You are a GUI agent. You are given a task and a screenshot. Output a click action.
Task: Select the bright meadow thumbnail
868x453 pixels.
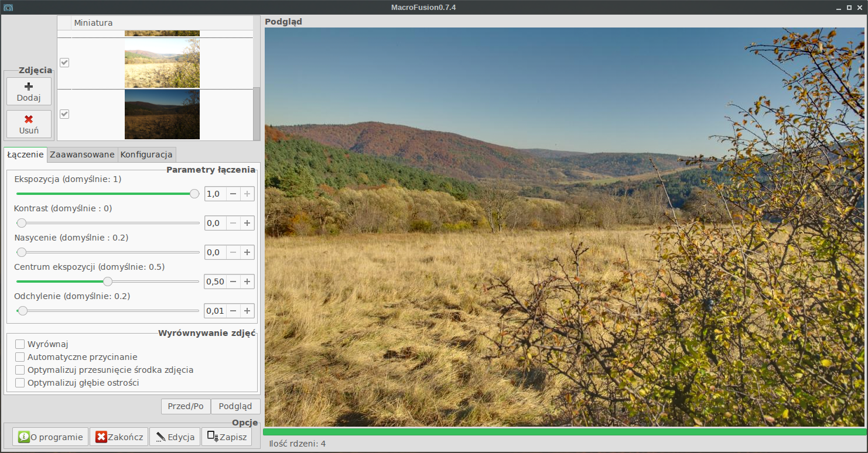pos(162,63)
